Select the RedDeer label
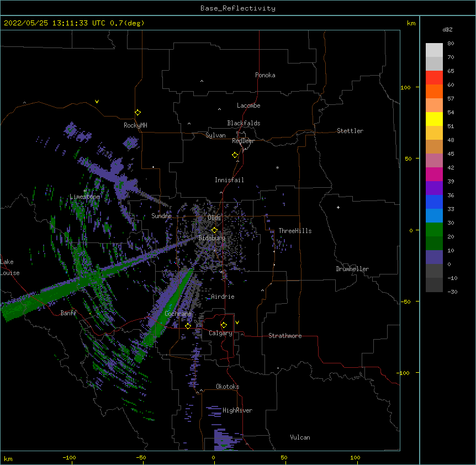The image size is (476, 465). click(243, 141)
